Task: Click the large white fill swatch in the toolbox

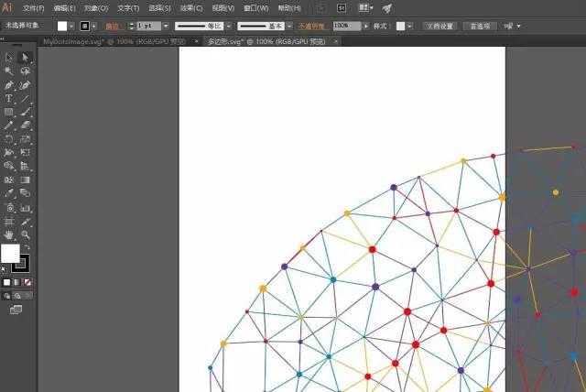Action: coord(10,253)
